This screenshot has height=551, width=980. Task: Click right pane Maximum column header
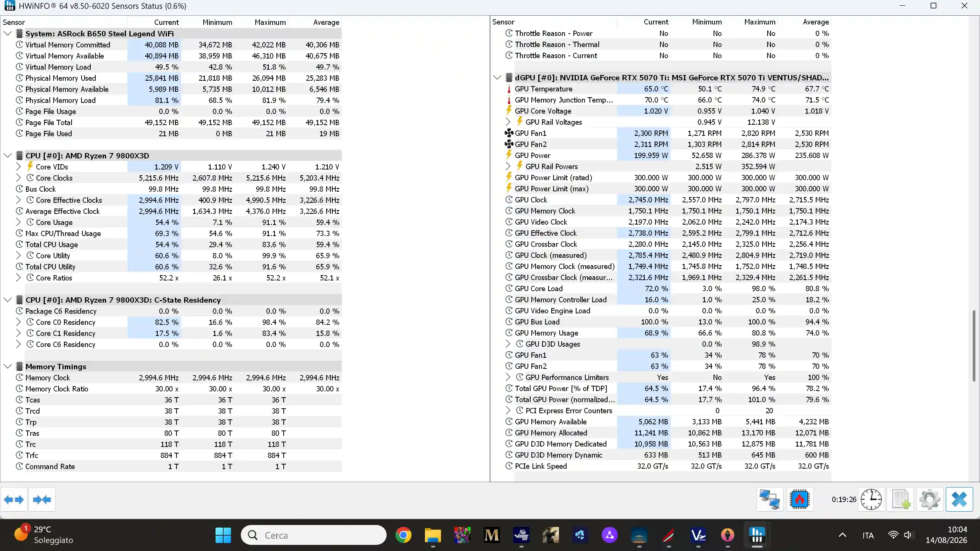(x=751, y=22)
